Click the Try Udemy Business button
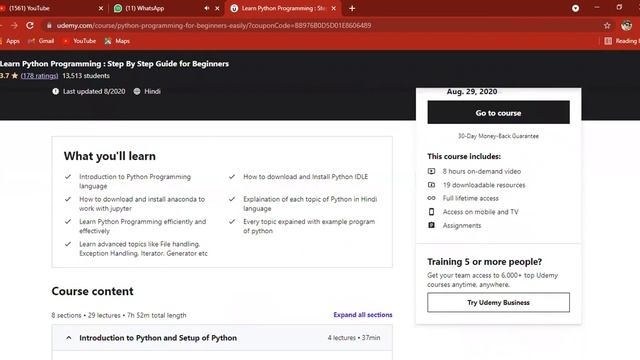Screen dimensions: 640x360 [x=498, y=302]
